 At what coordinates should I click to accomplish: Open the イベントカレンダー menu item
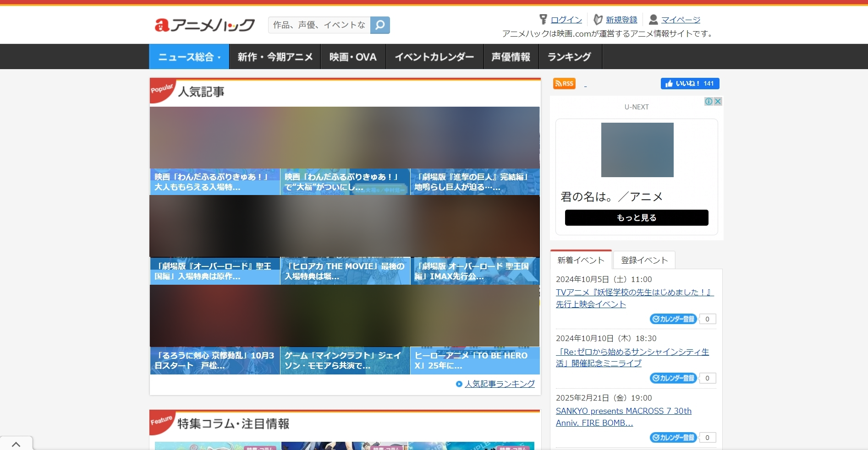(434, 57)
